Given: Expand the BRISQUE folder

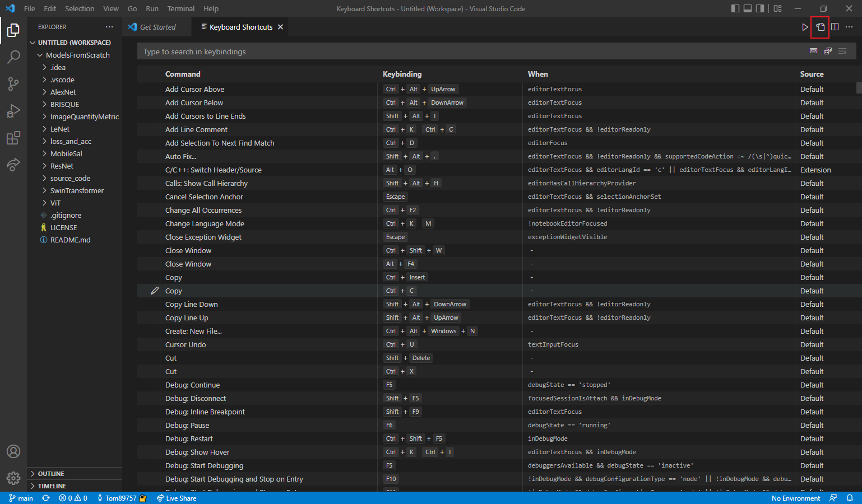Looking at the screenshot, I should coord(75,104).
